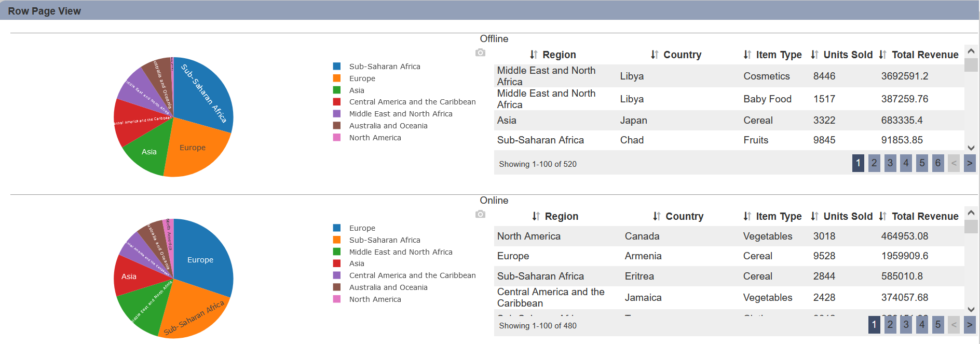The height and width of the screenshot is (344, 980).
Task: Go to page 3 of Offline table
Action: 890,163
